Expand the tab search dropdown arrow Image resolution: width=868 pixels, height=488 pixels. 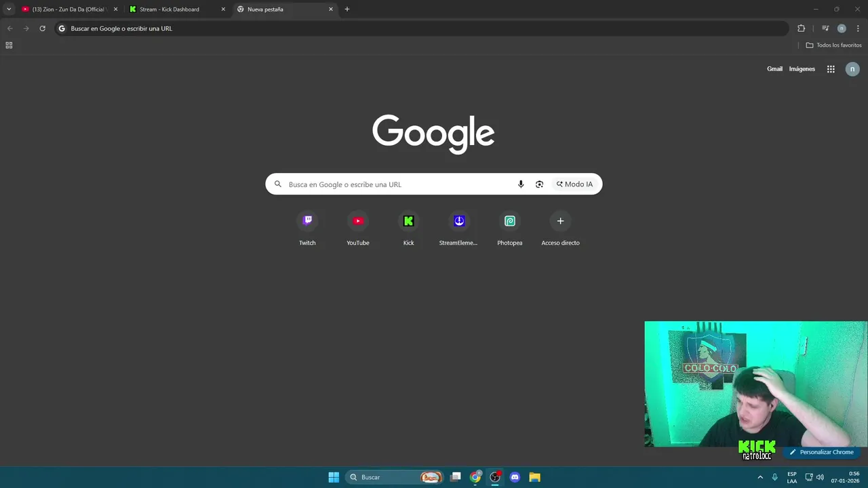[9, 9]
